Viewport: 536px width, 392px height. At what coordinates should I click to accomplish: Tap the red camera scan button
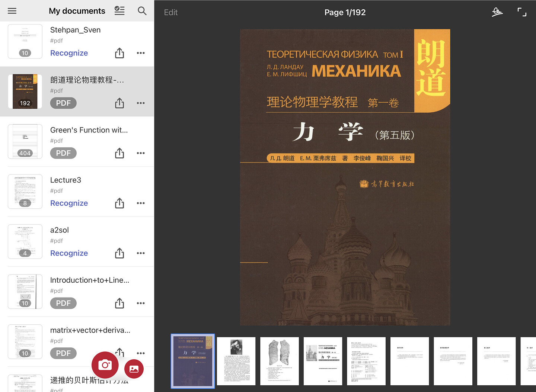coord(105,365)
